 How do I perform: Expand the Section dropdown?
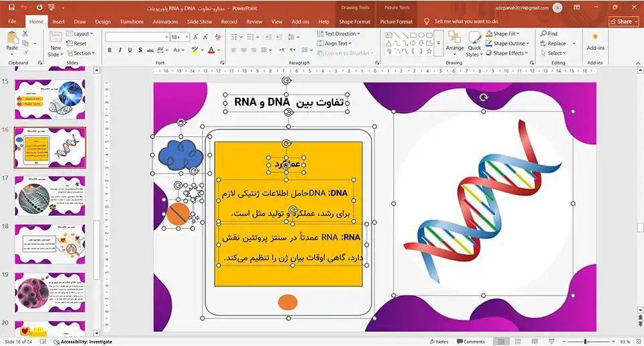[81, 54]
